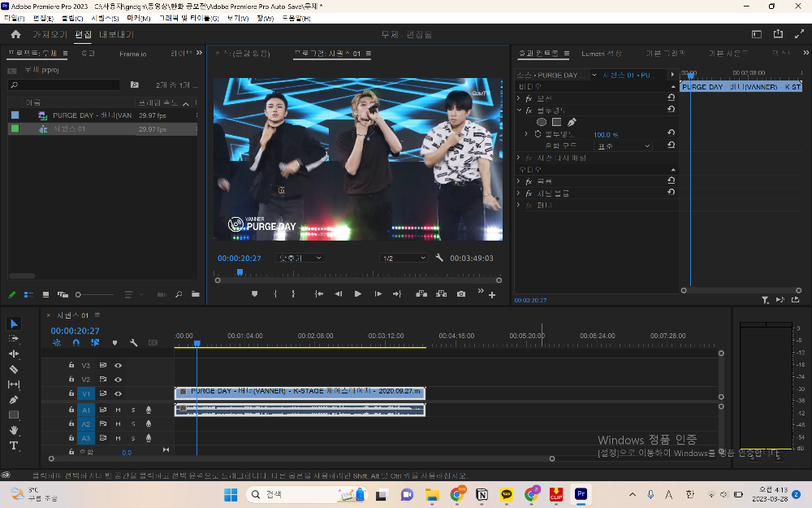Select the Pen tool in timeline toolbox
This screenshot has width=812, height=508.
pyautogui.click(x=14, y=400)
